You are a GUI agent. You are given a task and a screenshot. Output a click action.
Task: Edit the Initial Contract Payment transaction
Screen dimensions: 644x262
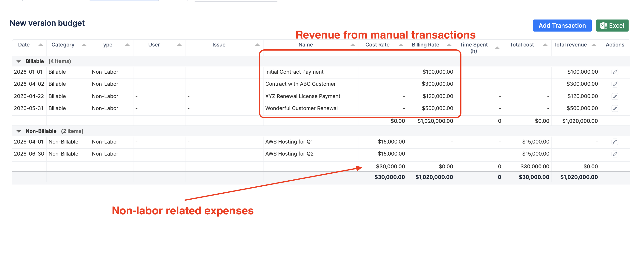[x=615, y=72]
